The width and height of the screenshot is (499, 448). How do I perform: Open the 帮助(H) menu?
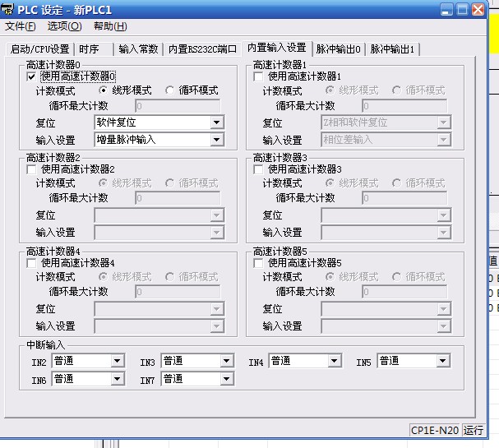pyautogui.click(x=109, y=26)
